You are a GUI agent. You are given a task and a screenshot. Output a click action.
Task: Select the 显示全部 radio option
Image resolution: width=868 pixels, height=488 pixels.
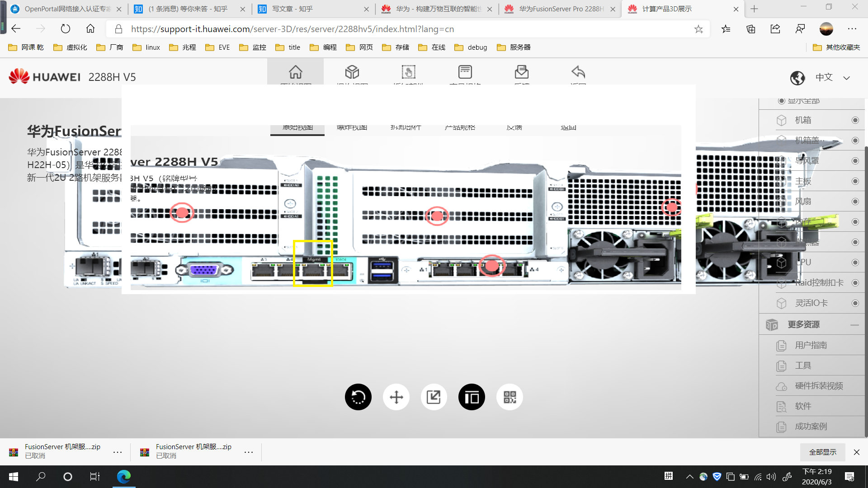782,100
